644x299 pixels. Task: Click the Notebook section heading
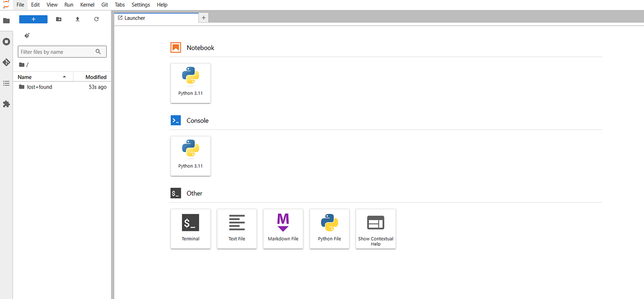coord(201,48)
